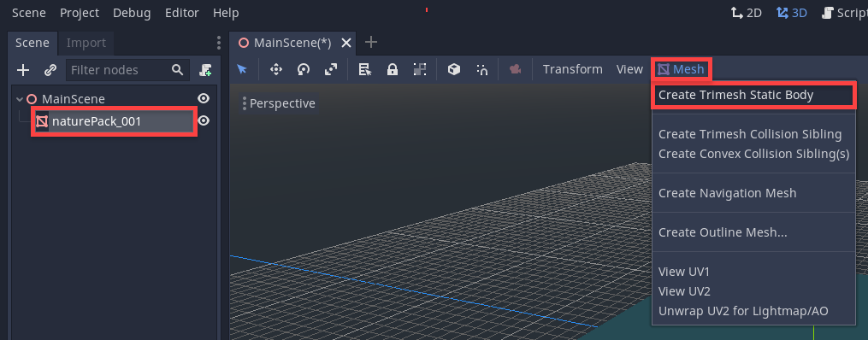The width and height of the screenshot is (868, 340).
Task: Open the Help menu
Action: [226, 13]
